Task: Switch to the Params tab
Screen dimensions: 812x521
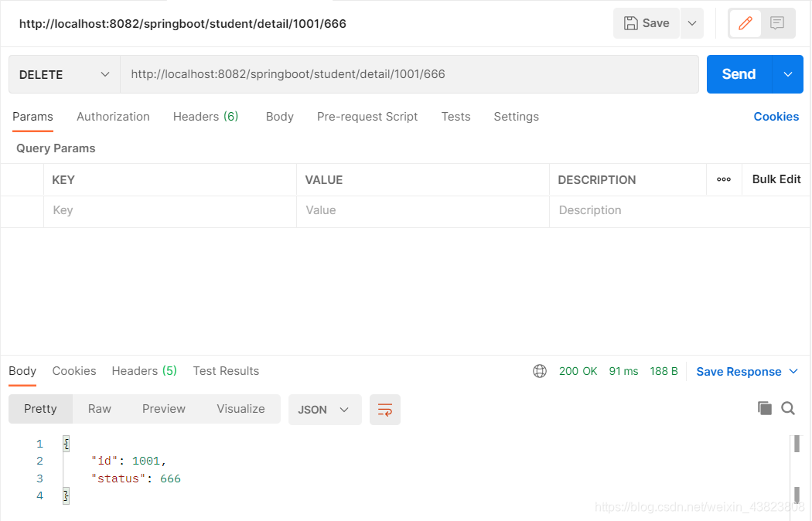Action: click(32, 117)
